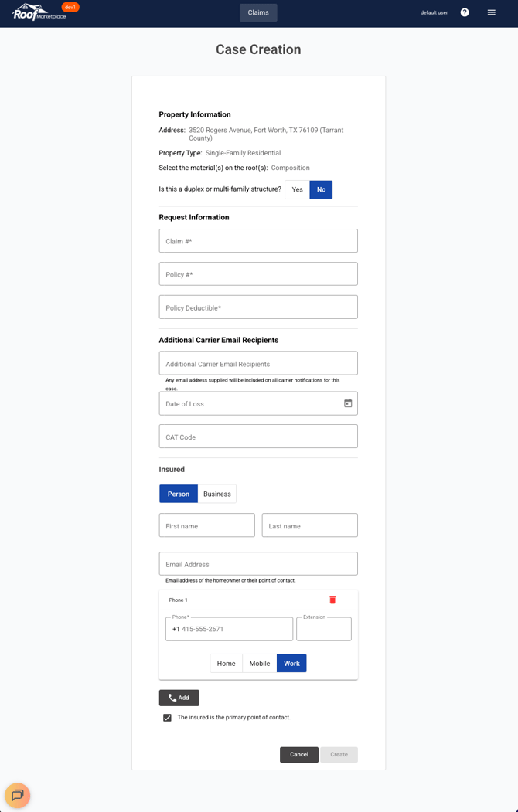The height and width of the screenshot is (812, 518).
Task: Click the Roof Marketplace logo
Action: [x=39, y=12]
